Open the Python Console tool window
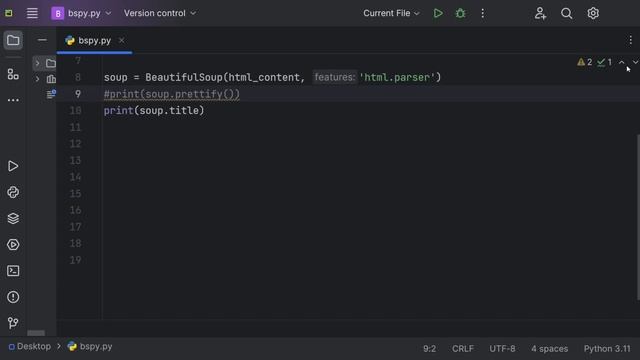640x360 pixels. pyautogui.click(x=13, y=192)
